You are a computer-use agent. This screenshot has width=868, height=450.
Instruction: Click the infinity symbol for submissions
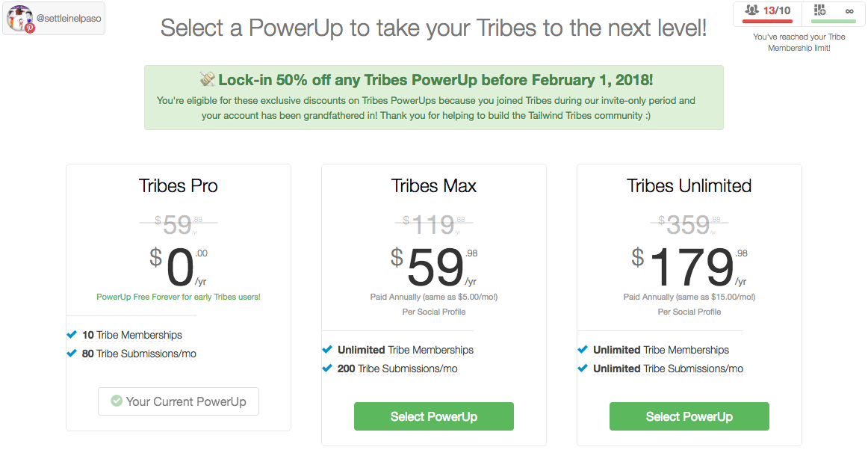849,11
